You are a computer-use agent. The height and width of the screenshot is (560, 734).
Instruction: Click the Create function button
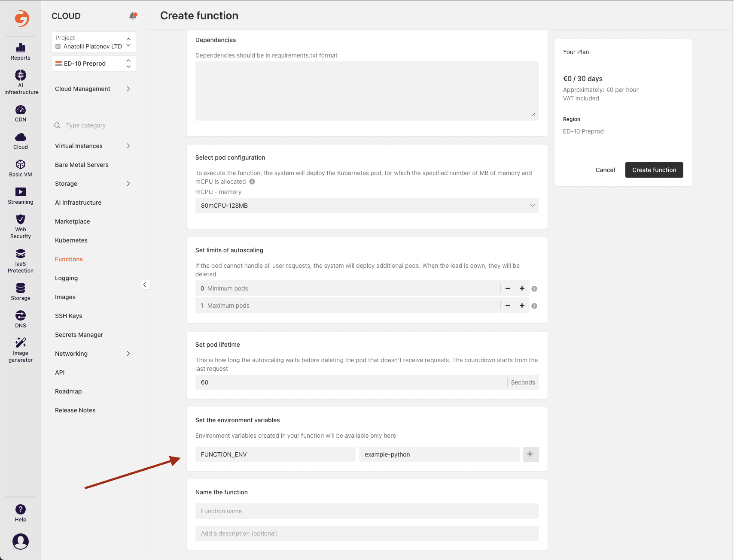point(654,170)
